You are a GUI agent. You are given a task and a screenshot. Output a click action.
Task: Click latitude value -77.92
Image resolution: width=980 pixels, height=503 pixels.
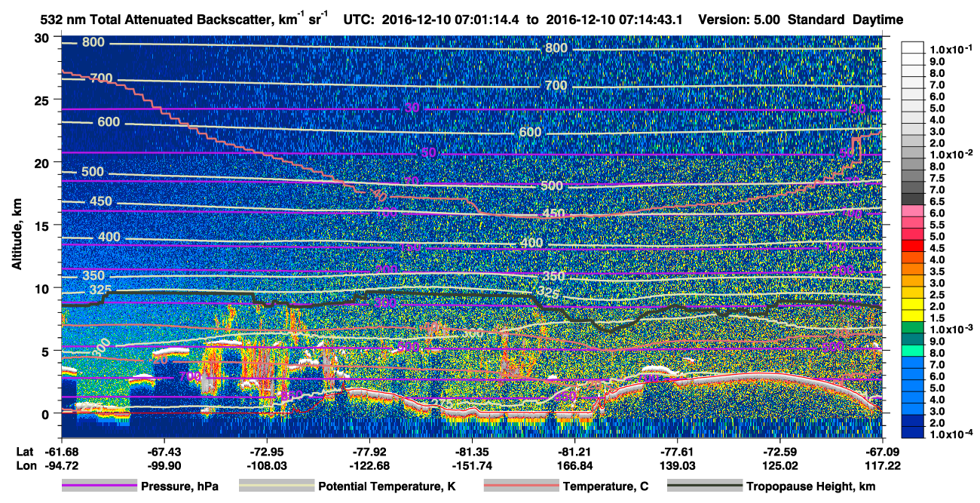[369, 452]
